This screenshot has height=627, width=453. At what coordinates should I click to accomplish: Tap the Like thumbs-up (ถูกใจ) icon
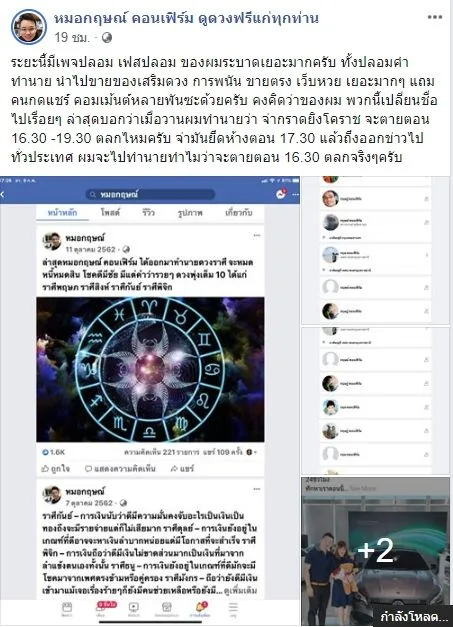pos(46,468)
